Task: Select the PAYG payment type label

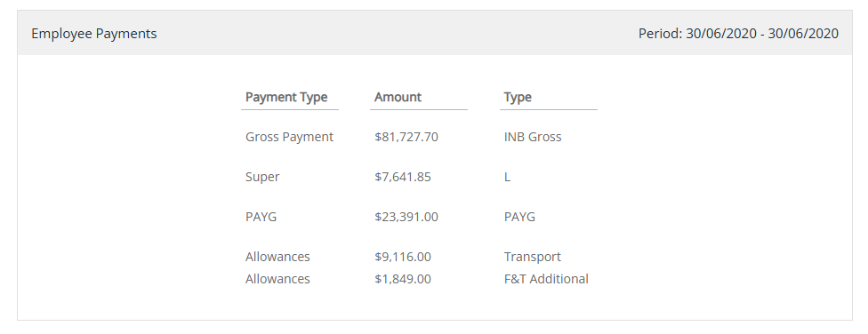Action: tap(261, 217)
